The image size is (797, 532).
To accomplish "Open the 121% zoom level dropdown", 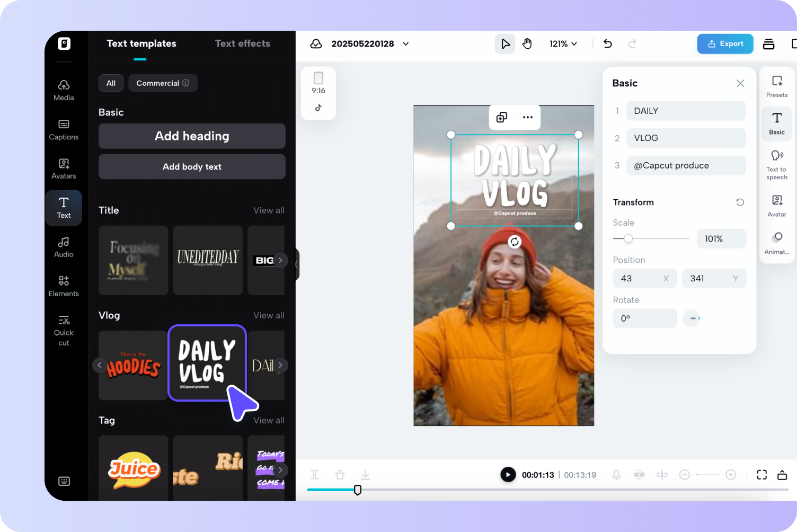I will (563, 43).
